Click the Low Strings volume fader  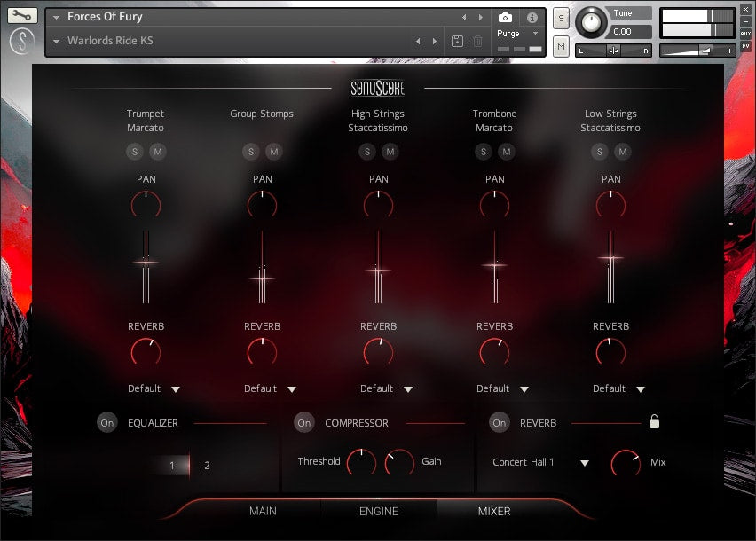(x=610, y=258)
